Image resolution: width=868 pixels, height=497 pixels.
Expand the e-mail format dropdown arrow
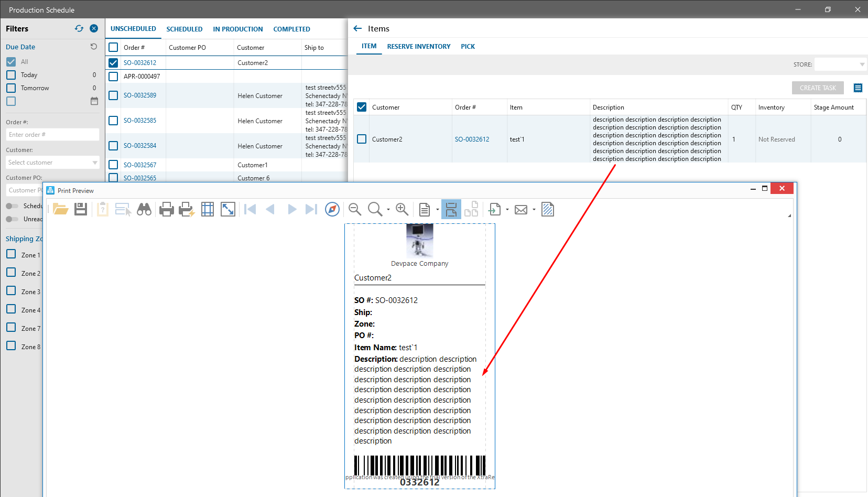click(x=534, y=210)
